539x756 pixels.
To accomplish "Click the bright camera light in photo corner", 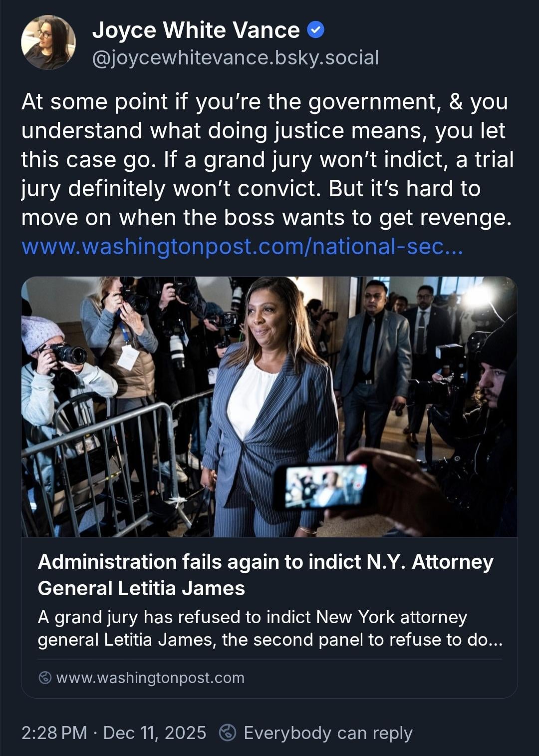I will coord(478,298).
